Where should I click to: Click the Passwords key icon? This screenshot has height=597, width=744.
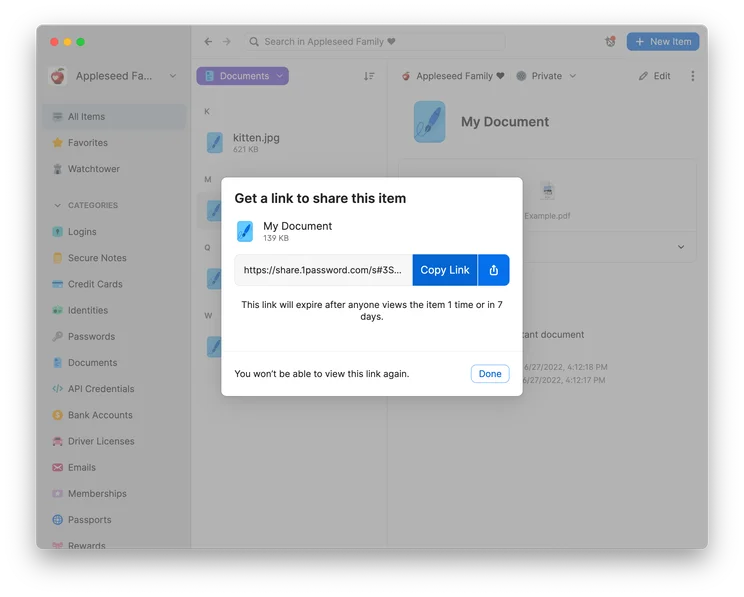click(x=57, y=336)
